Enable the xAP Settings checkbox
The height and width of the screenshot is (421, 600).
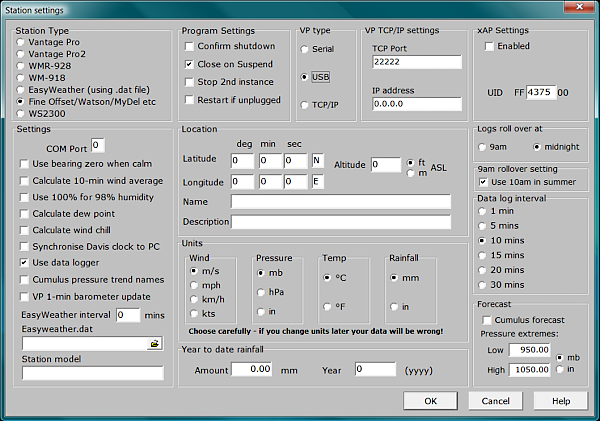[489, 46]
